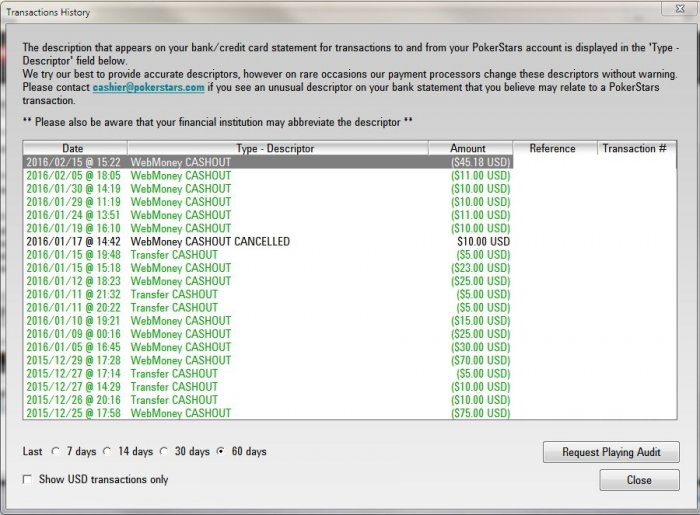700x515 pixels.
Task: Enable Show USD transactions only checkbox
Action: pyautogui.click(x=28, y=479)
